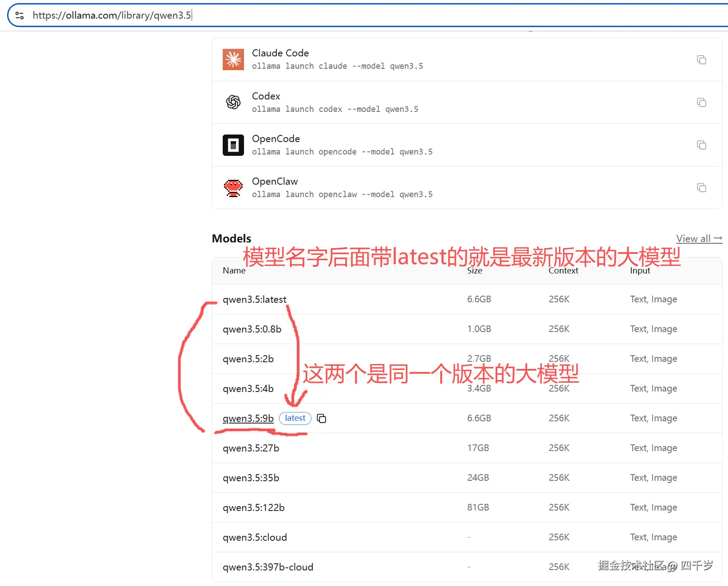Click 'ollama launch opencode --model qwen3.5' command
Image resolution: width=728 pixels, height=586 pixels.
pos(342,152)
